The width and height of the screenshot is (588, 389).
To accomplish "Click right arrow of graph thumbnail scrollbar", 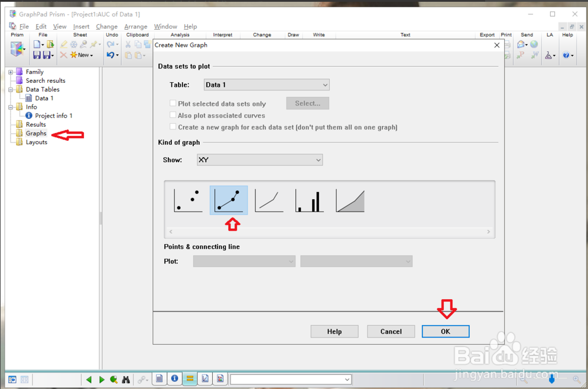I will [x=488, y=232].
